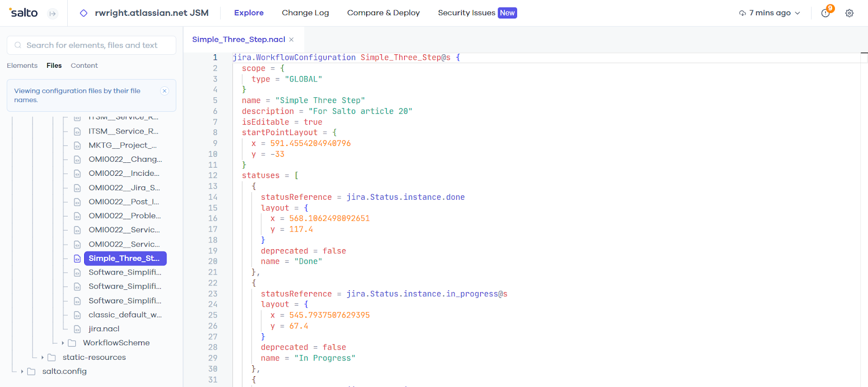This screenshot has height=387, width=868.
Task: Click file icon next to OMI0022__Post_I
Action: [77, 202]
